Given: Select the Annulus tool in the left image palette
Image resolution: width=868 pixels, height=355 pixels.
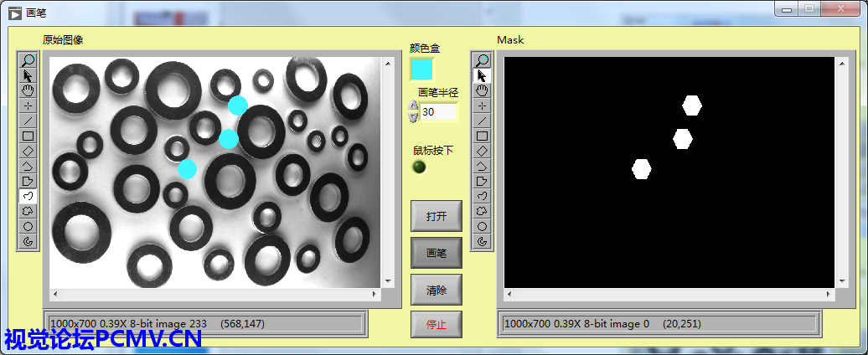Looking at the screenshot, I should point(28,242).
